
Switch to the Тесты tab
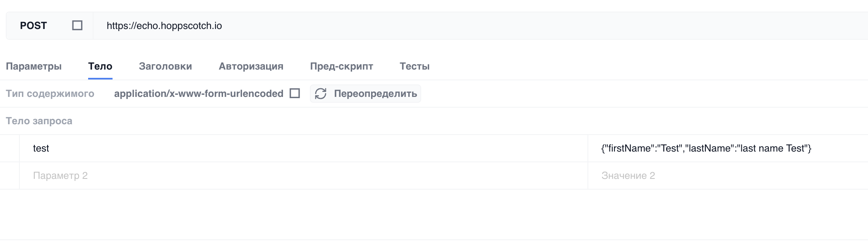(414, 66)
